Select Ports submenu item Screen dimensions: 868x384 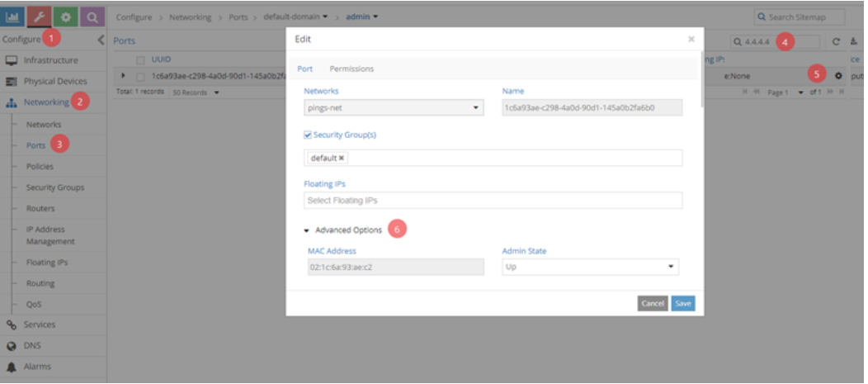coord(36,145)
